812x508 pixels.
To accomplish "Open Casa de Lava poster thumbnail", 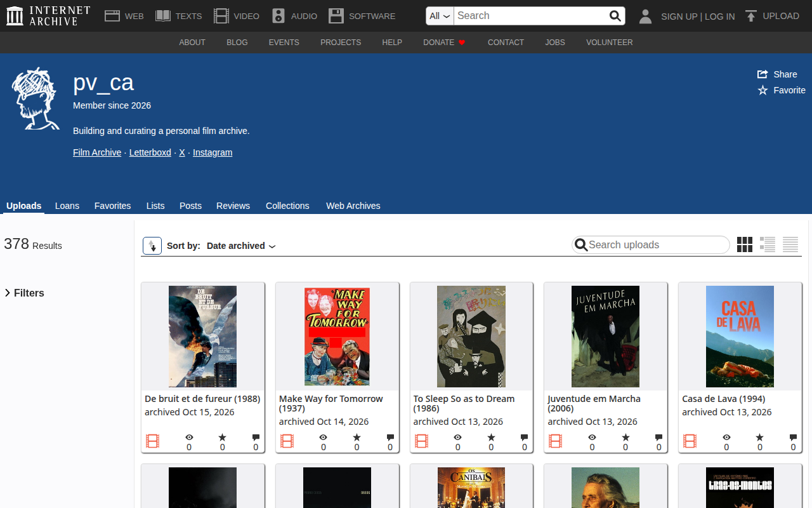I will click(740, 337).
